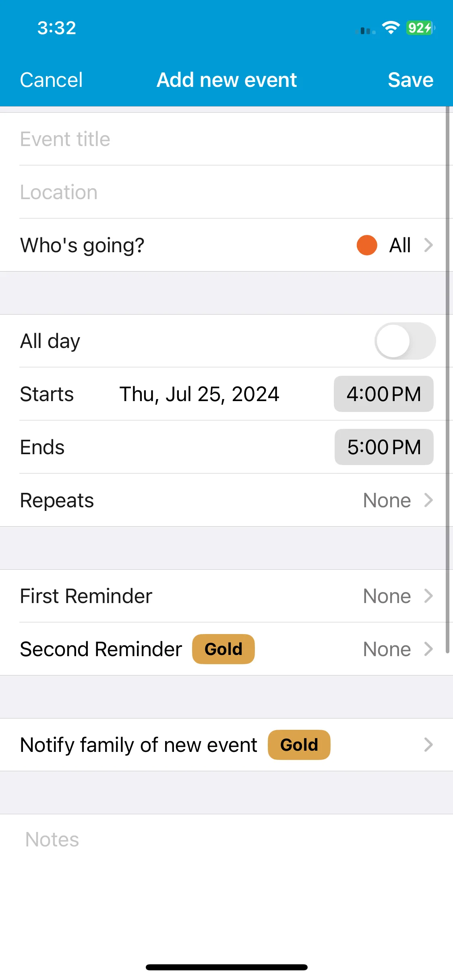Image resolution: width=453 pixels, height=980 pixels.
Task: Toggle the All day switch
Action: pyautogui.click(x=405, y=341)
